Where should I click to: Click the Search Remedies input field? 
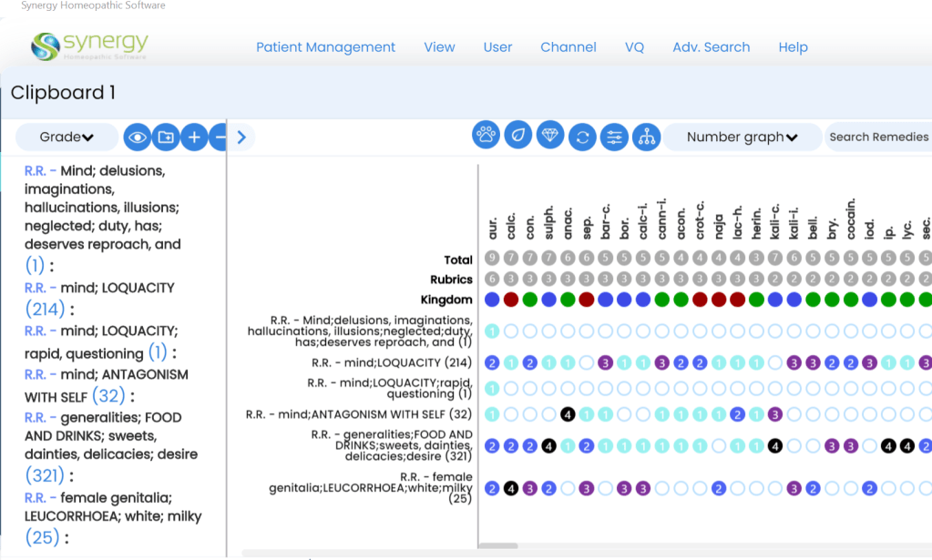point(878,137)
